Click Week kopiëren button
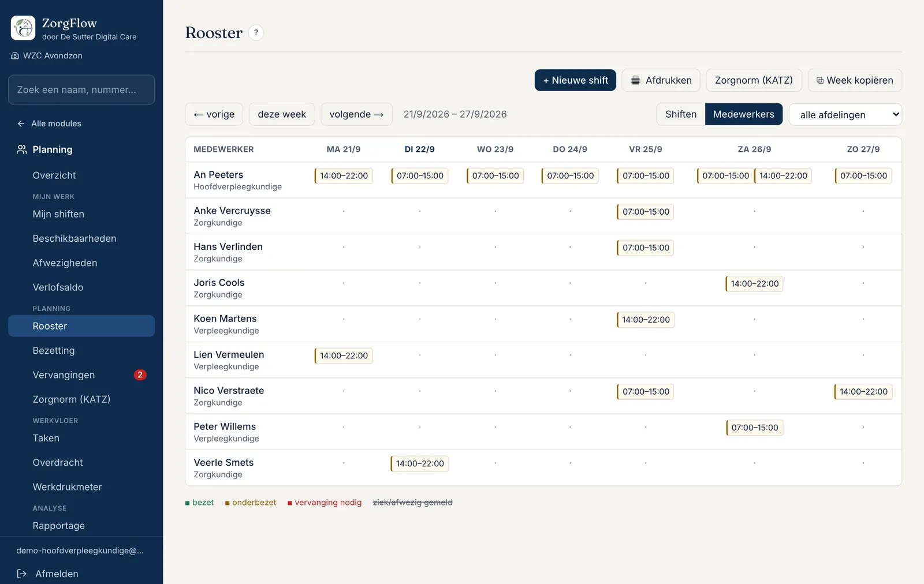Screen dimensions: 924x584 [855, 80]
